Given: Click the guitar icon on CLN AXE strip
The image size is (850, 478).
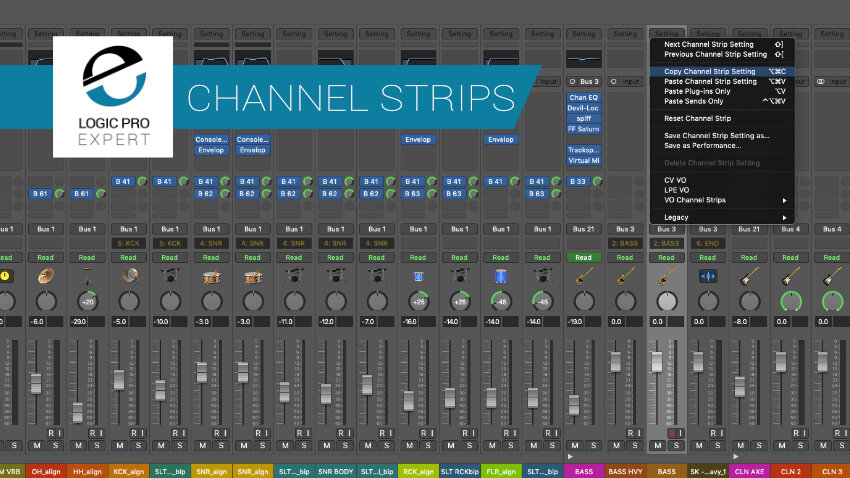Looking at the screenshot, I should click(749, 276).
